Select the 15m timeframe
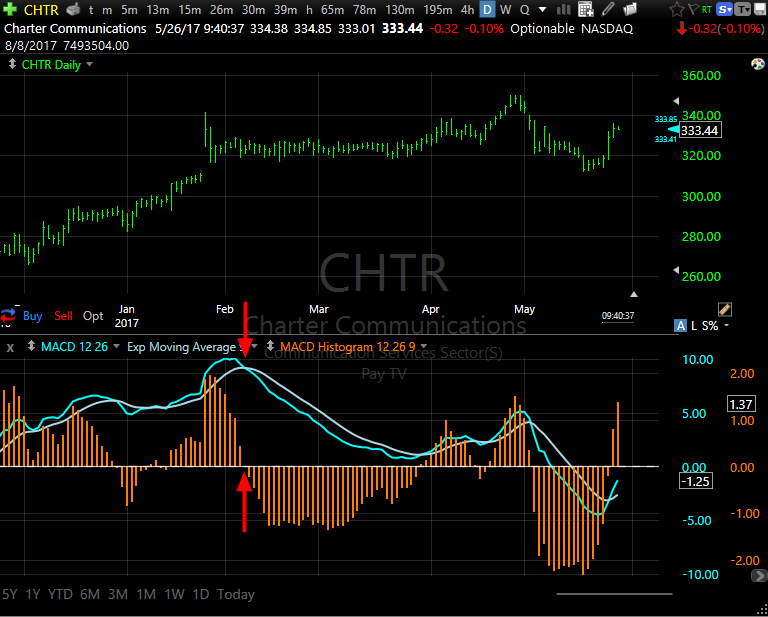This screenshot has width=768, height=617. click(x=190, y=9)
